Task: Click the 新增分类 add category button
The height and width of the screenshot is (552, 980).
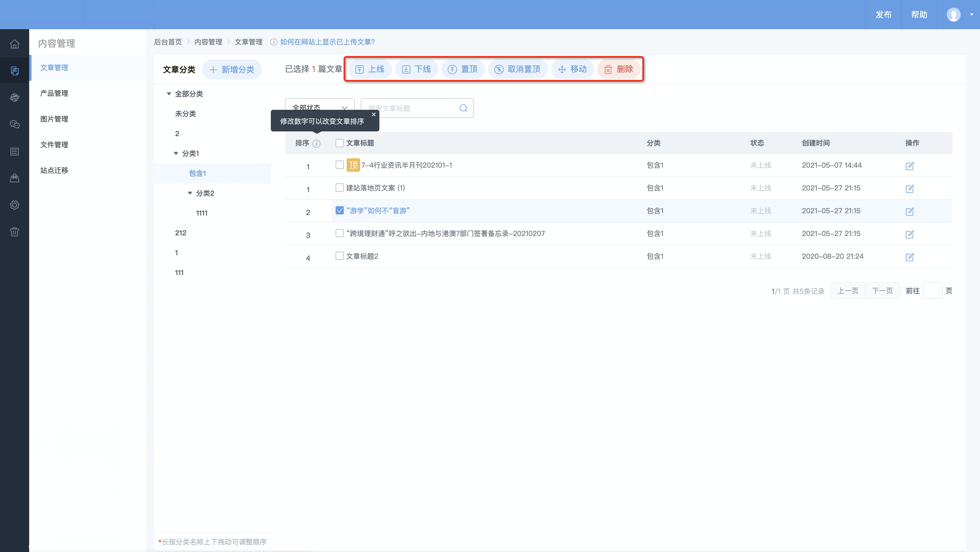Action: tap(232, 70)
